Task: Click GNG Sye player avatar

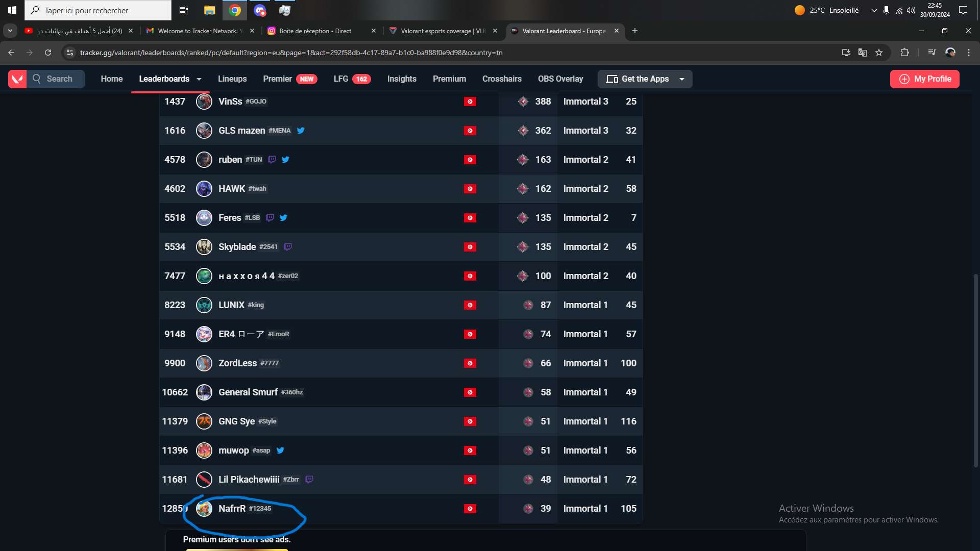Action: pos(204,421)
